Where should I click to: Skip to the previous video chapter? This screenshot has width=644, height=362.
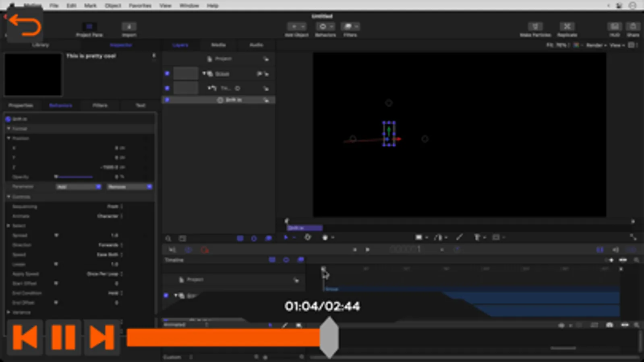(x=25, y=337)
